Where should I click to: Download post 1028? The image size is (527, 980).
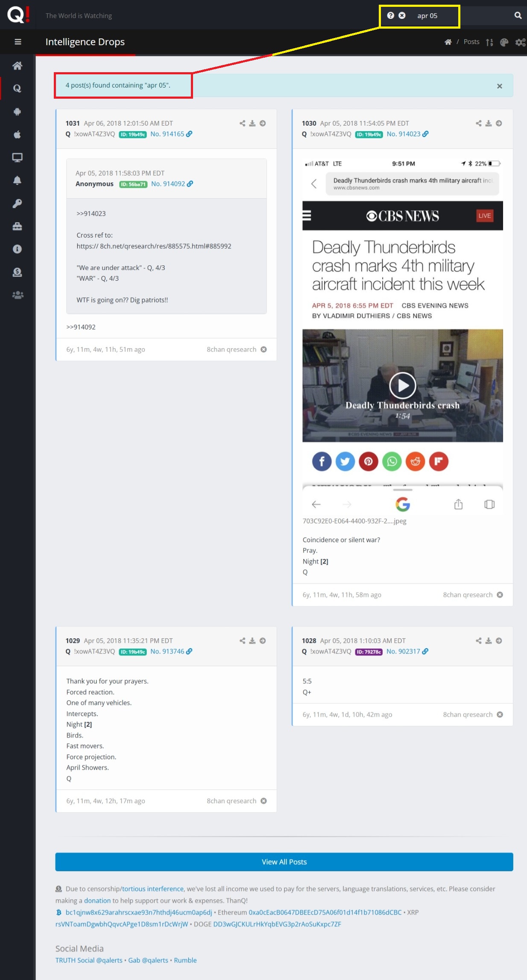coord(489,641)
